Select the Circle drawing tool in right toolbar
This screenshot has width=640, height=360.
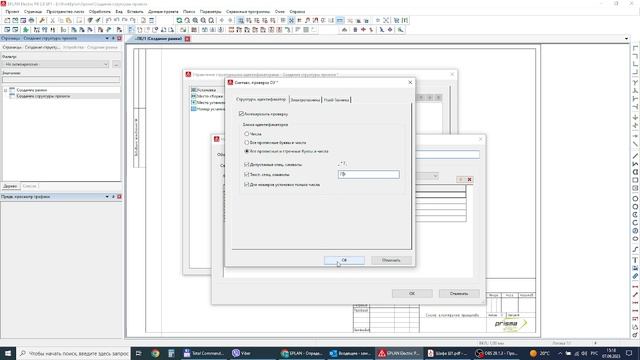click(x=635, y=199)
